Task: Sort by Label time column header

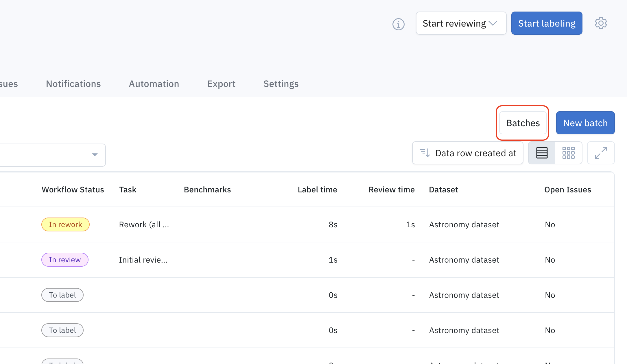Action: click(317, 190)
